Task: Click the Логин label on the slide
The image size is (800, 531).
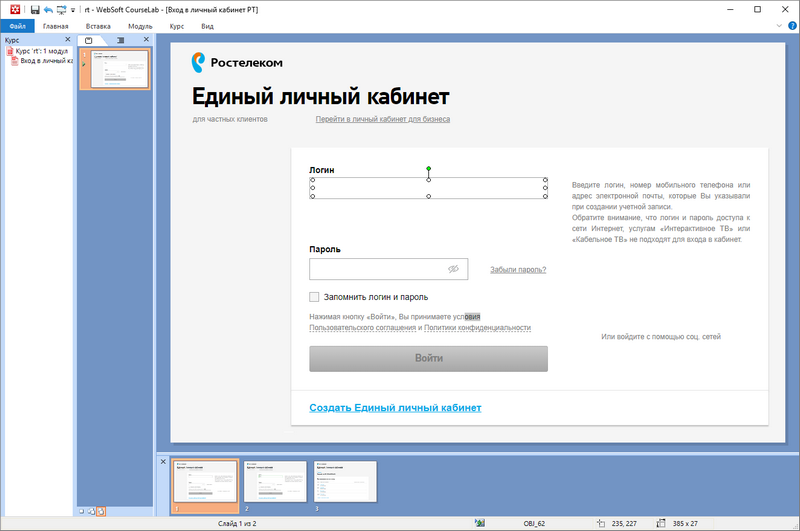Action: pos(322,170)
